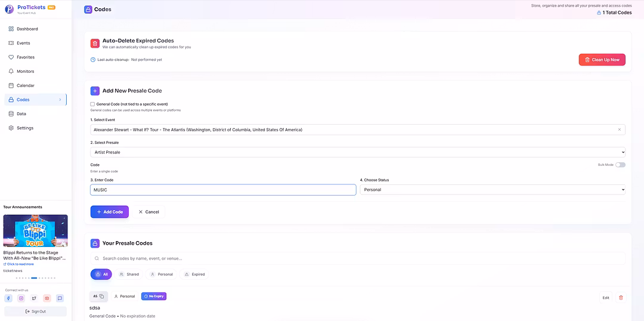The width and height of the screenshot is (644, 321).
Task: Open the YouTube social icon
Action: (47, 298)
